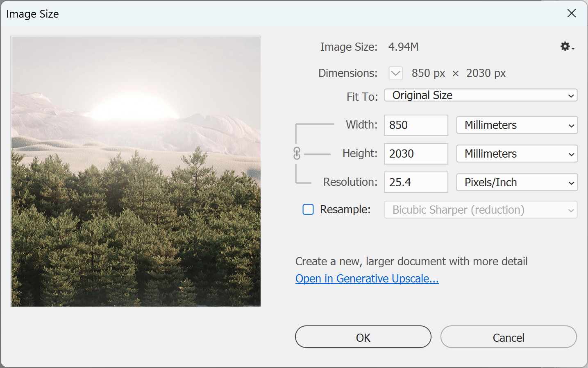The height and width of the screenshot is (368, 588).
Task: Click the forest image preview
Action: [x=136, y=172]
